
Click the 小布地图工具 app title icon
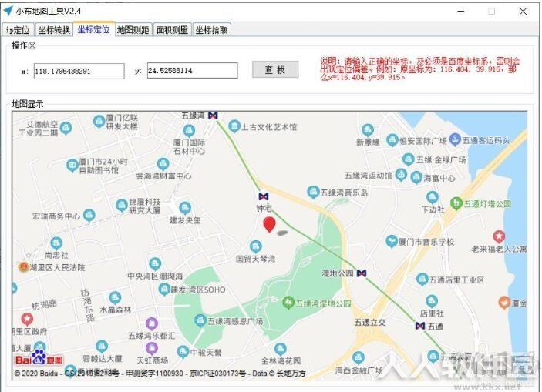(x=8, y=11)
